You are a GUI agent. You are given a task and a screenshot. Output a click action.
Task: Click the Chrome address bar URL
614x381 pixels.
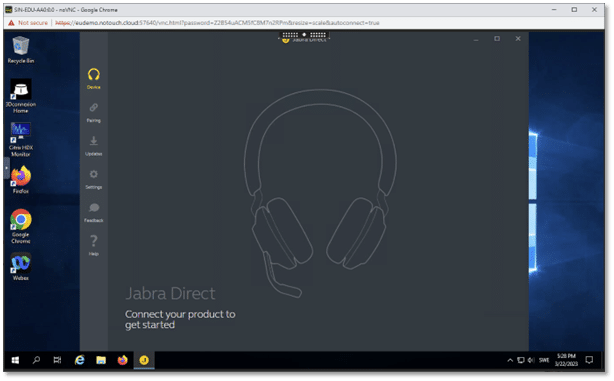click(217, 23)
